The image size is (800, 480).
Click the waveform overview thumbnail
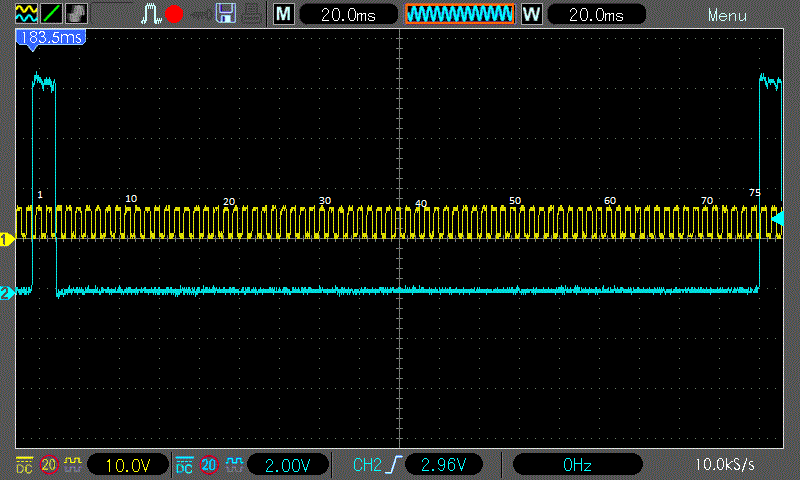pos(459,14)
